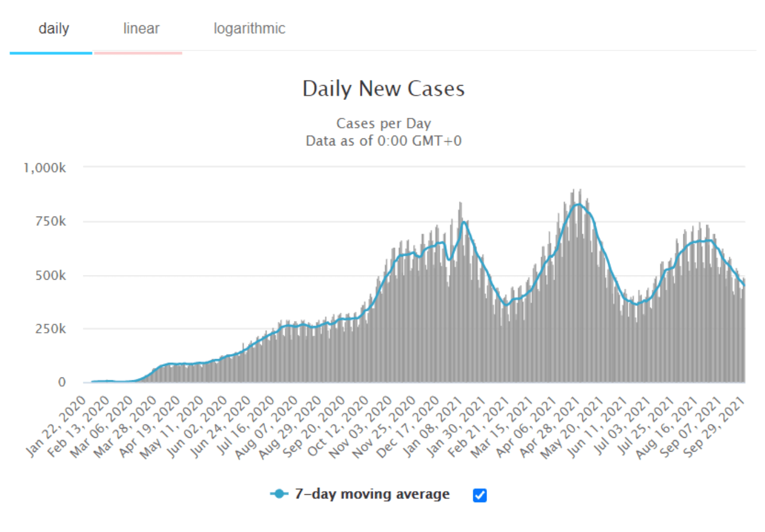
Task: Click the pink underline below the linear tab
Action: pyautogui.click(x=138, y=53)
